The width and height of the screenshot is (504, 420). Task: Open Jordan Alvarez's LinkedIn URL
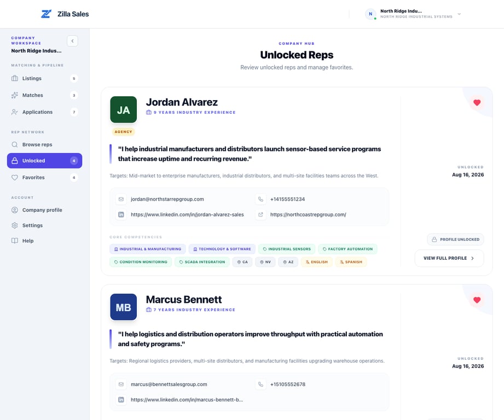coord(187,214)
